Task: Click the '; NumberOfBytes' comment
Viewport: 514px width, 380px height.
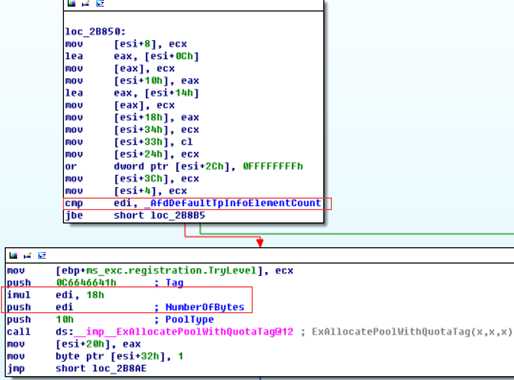Action: (x=199, y=307)
